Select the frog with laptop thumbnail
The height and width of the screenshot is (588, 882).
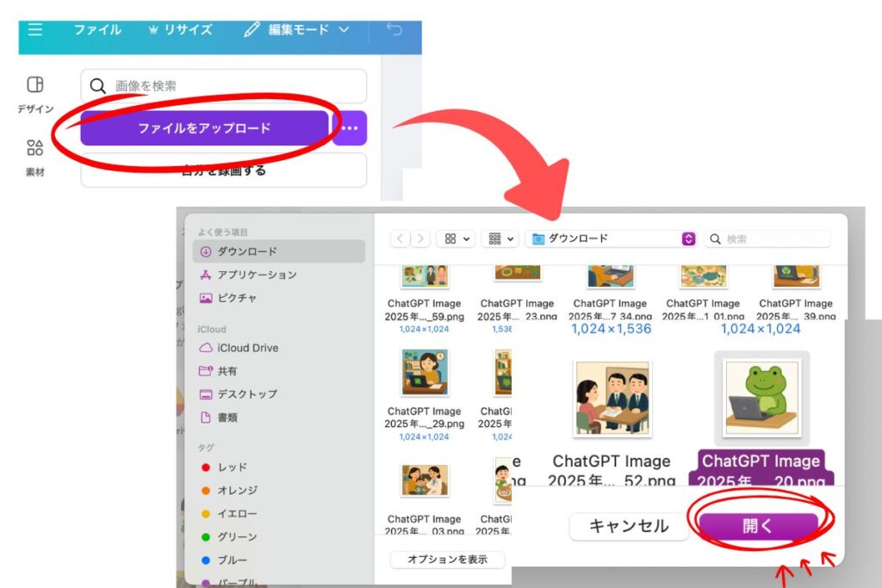point(761,398)
